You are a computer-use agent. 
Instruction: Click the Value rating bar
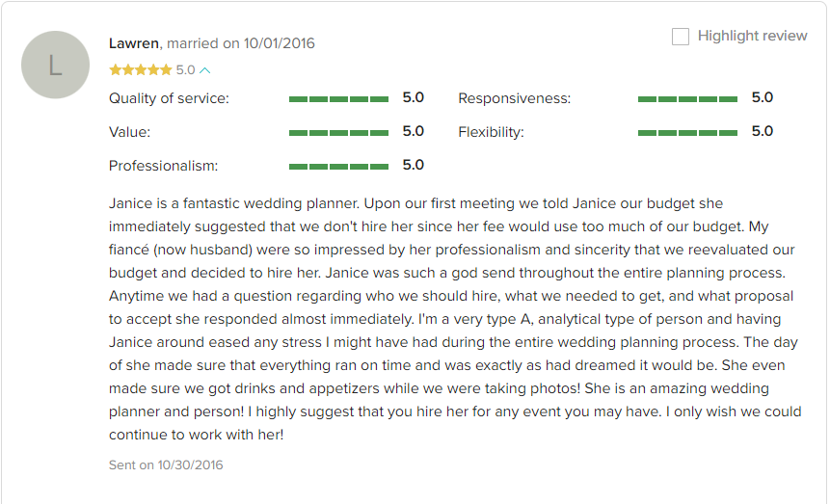coord(338,132)
